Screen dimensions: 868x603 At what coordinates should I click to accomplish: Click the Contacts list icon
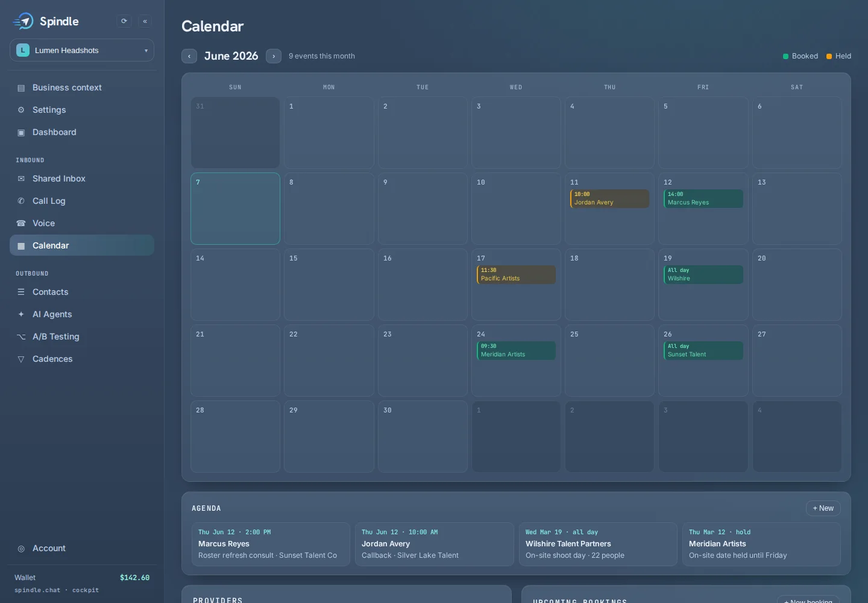pyautogui.click(x=21, y=292)
